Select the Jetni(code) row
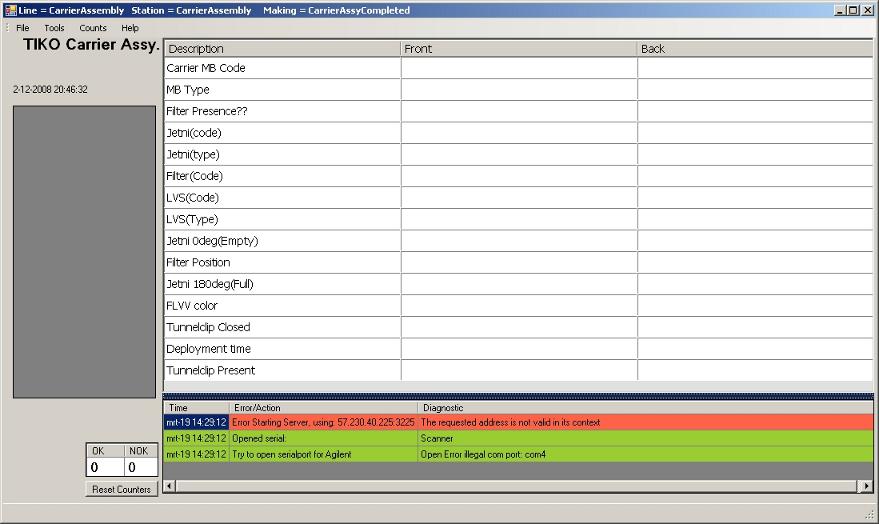Viewport: 879px width, 524px height. tap(519, 133)
